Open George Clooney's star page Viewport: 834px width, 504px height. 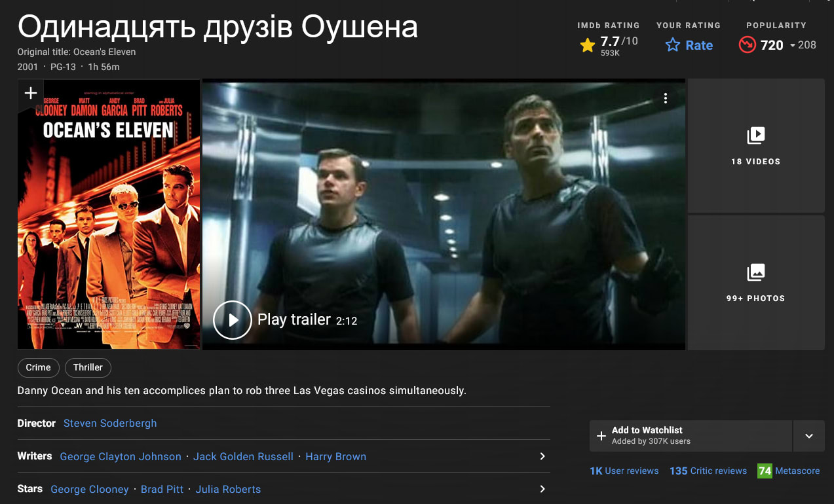[90, 489]
